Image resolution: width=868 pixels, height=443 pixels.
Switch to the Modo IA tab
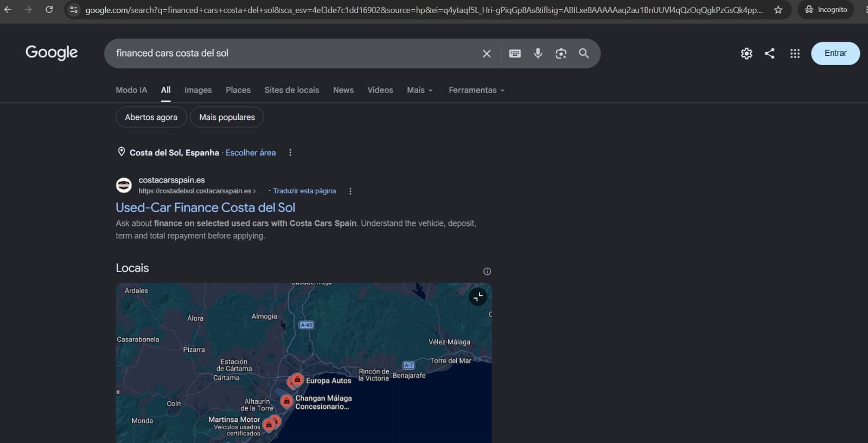point(131,90)
